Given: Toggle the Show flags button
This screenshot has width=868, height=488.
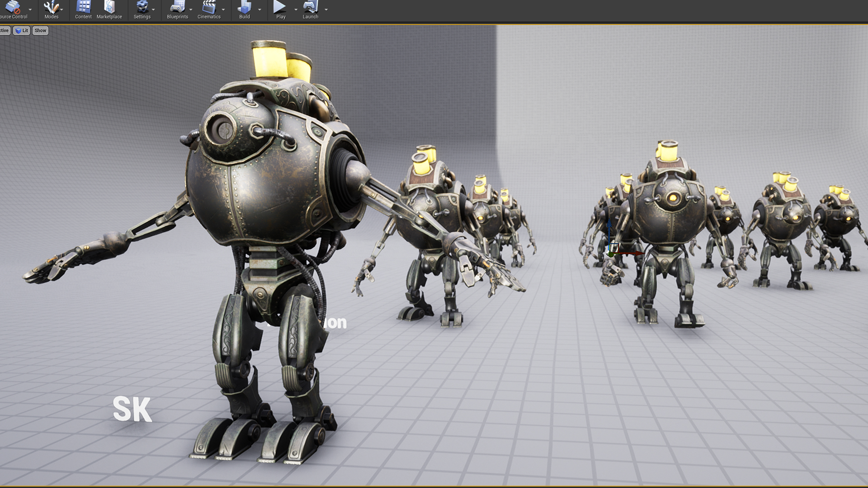Looking at the screenshot, I should tap(40, 30).
